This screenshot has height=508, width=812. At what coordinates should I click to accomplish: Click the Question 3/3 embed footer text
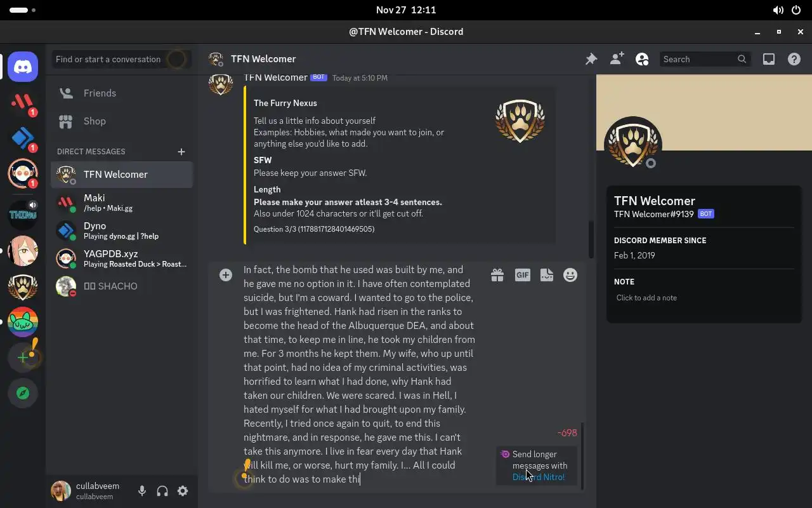pos(314,229)
